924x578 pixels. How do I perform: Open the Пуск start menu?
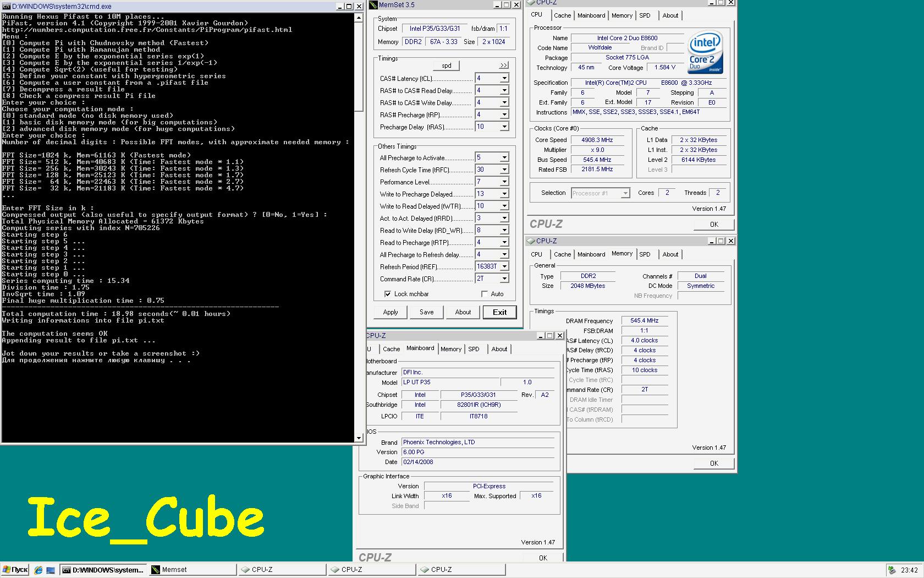coord(15,570)
